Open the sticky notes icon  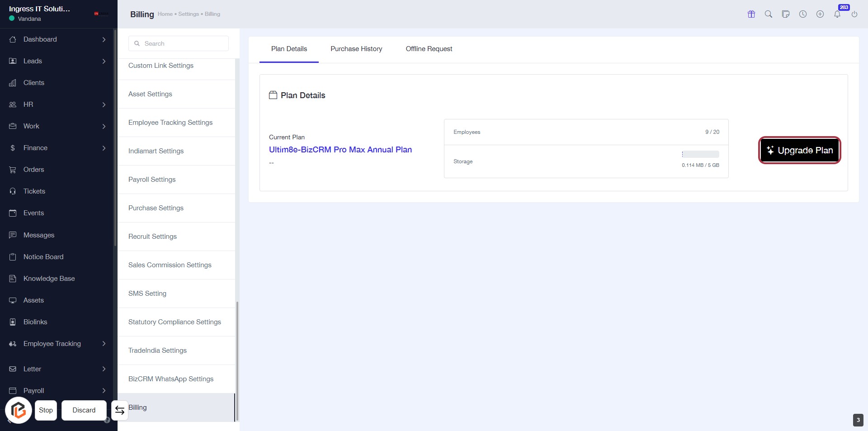[x=786, y=14]
